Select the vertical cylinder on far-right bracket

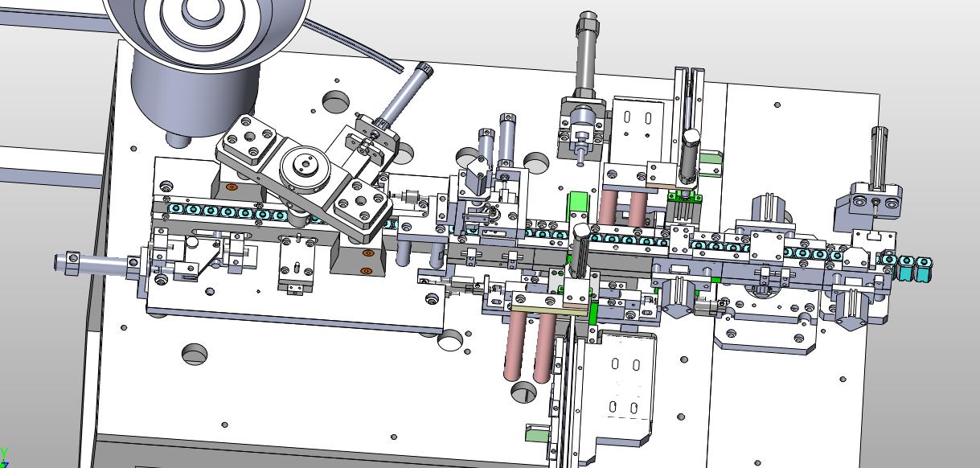pos(880,157)
